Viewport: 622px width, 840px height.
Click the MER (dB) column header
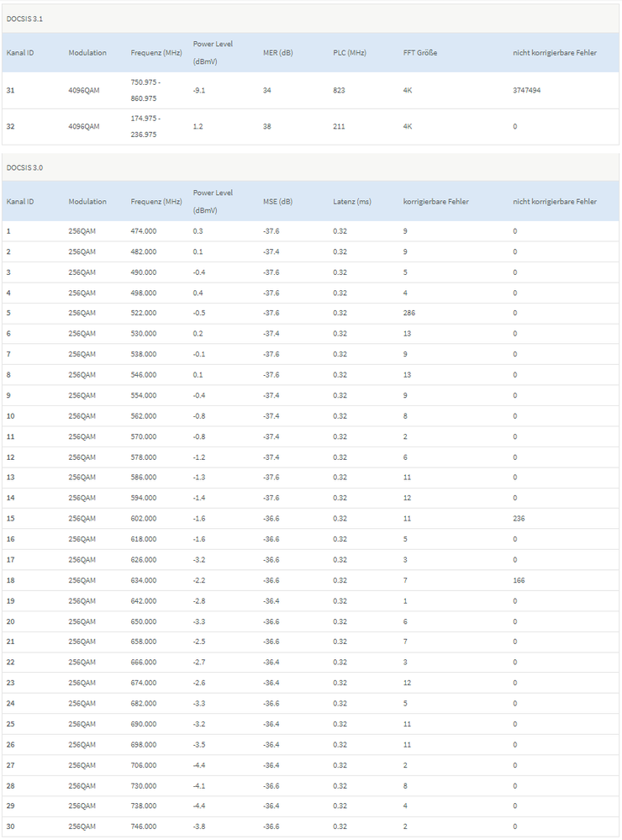pos(278,52)
